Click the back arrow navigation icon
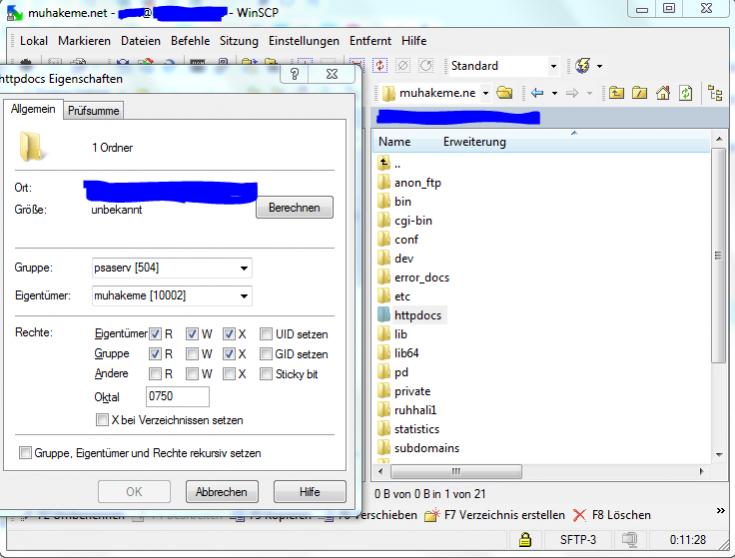The width and height of the screenshot is (735, 558). coord(538,93)
